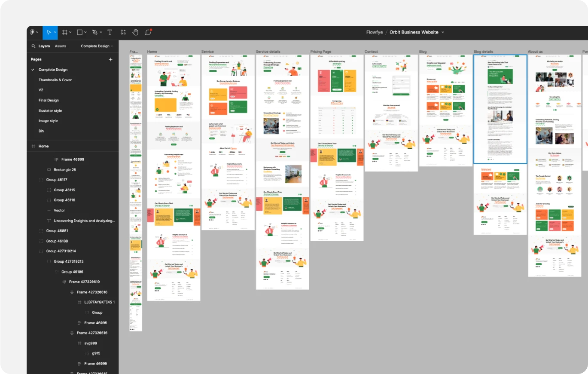Add a new page with plus icon
The height and width of the screenshot is (374, 588).
[x=110, y=59]
